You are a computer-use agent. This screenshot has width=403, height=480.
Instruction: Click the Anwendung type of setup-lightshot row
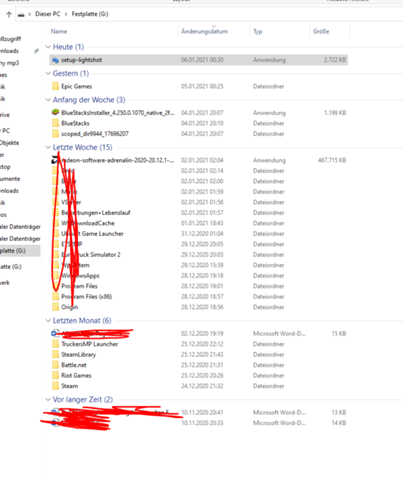point(269,60)
